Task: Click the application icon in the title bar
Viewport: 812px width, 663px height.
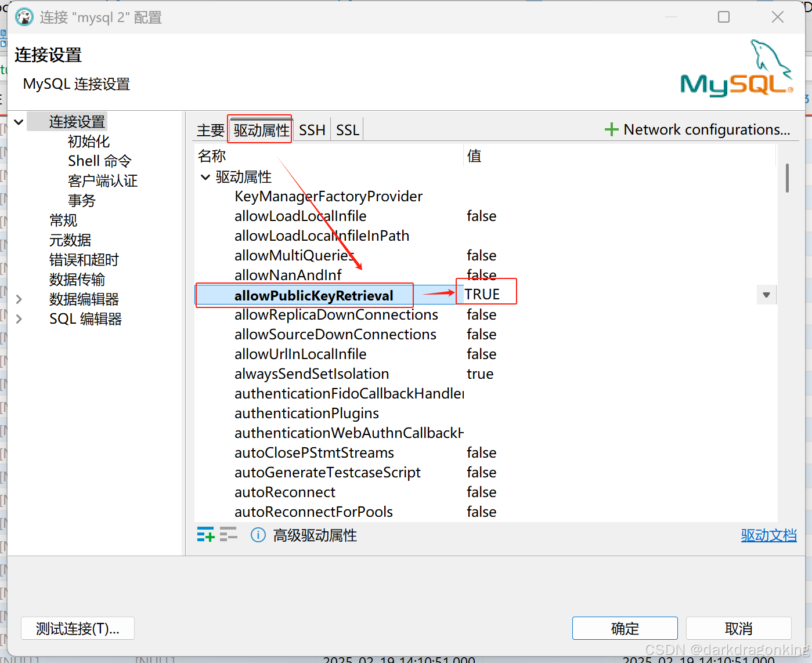Action: tap(23, 17)
